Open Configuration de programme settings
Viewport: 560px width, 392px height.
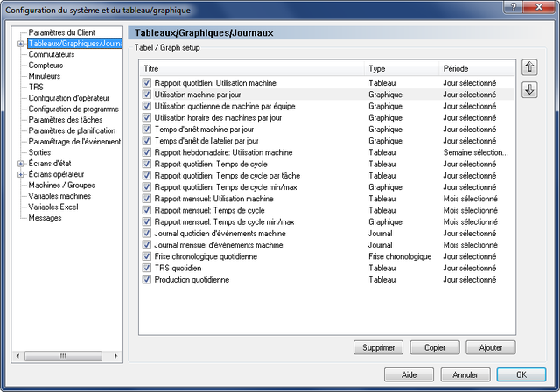coord(73,108)
